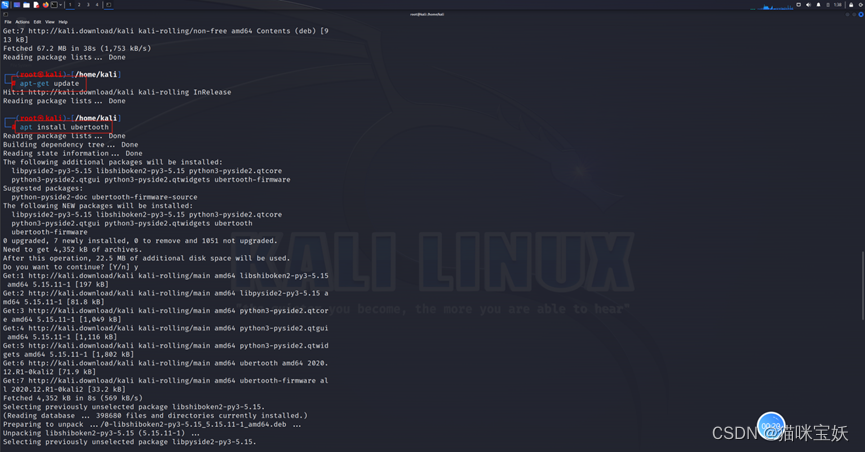865x452 pixels.
Task: Switch to workspace 4
Action: coord(97,5)
